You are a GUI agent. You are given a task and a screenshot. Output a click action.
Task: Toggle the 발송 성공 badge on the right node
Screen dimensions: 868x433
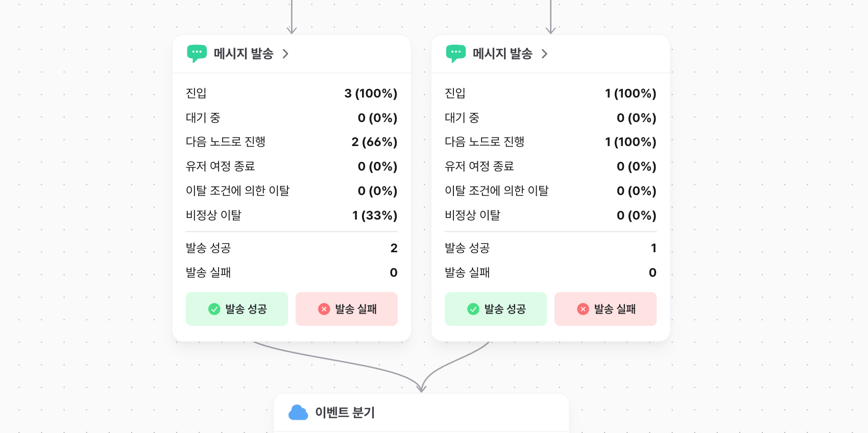click(x=495, y=309)
